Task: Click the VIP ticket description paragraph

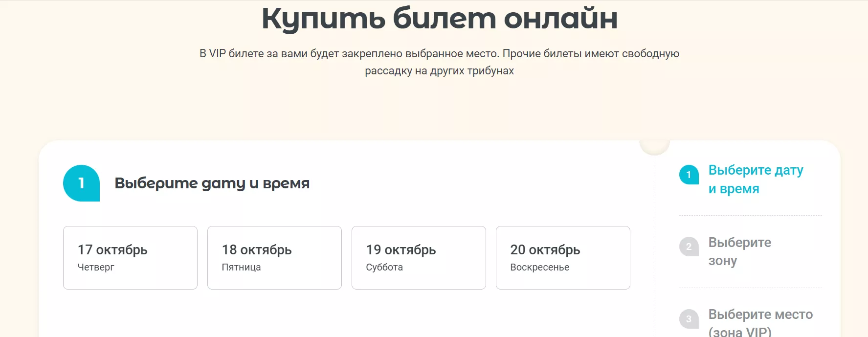Action: (439, 62)
